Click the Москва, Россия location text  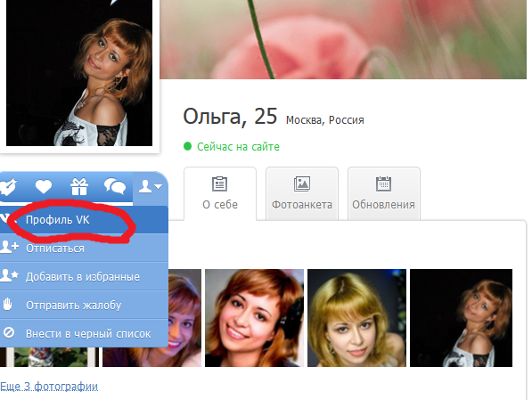pyautogui.click(x=324, y=120)
